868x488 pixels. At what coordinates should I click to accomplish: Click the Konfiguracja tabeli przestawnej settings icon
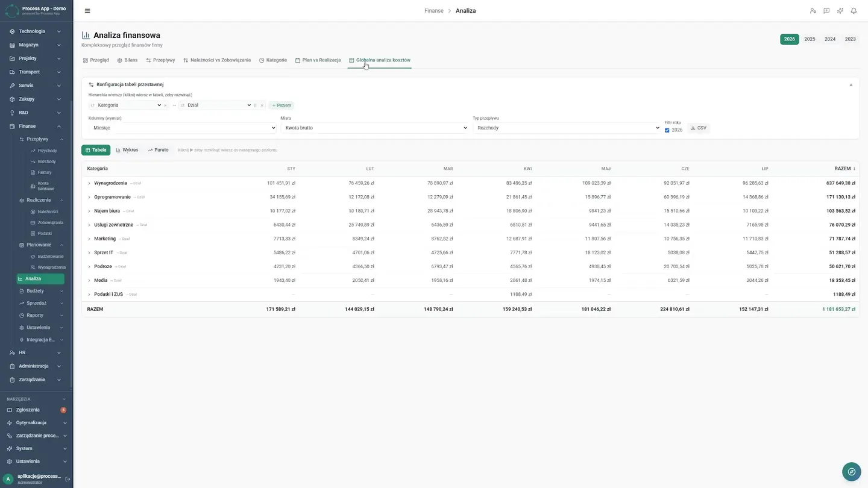[x=91, y=85]
